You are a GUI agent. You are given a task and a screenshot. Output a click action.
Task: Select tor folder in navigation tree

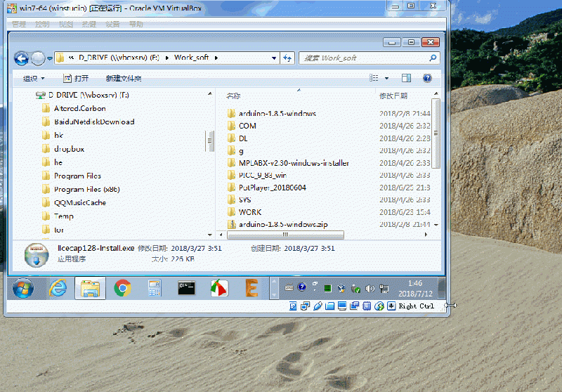53,230
